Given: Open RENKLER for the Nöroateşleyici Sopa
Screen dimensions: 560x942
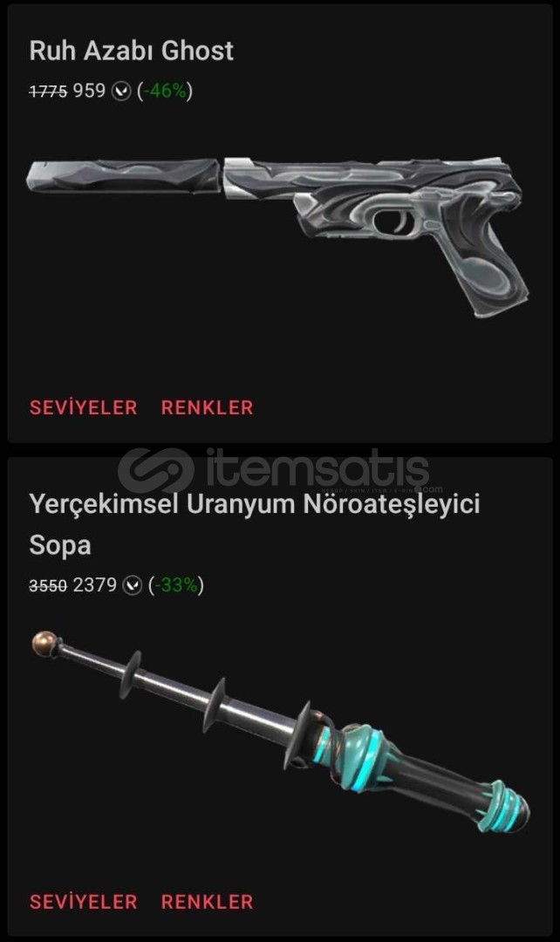Looking at the screenshot, I should click(208, 902).
